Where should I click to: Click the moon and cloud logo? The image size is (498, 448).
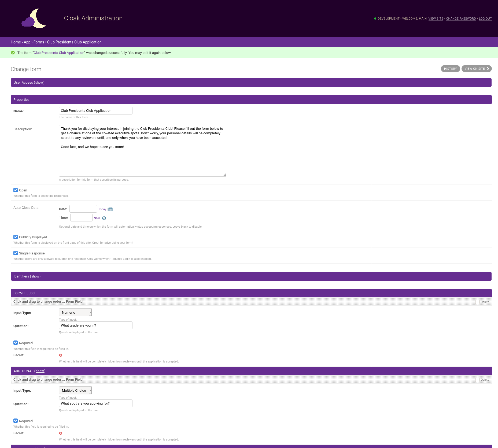(34, 18)
